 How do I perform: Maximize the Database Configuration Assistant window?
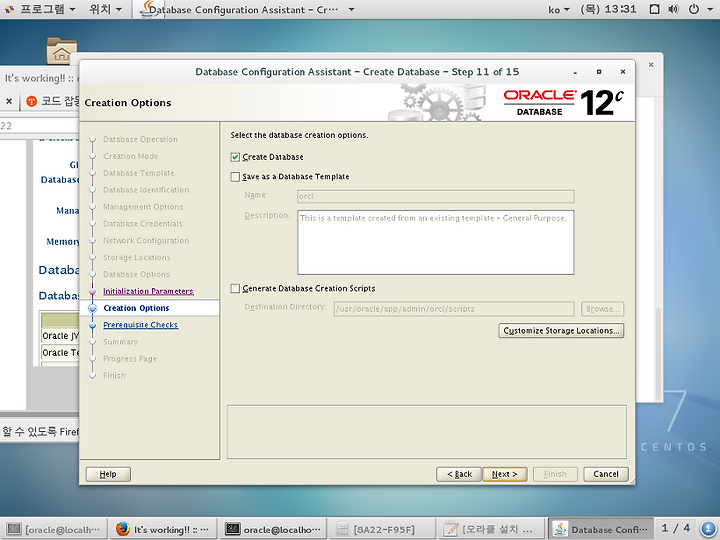point(599,72)
